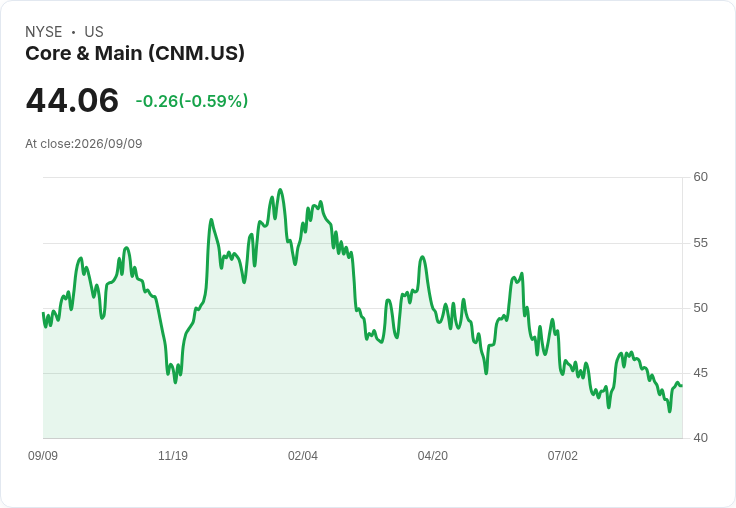
Task: Select the 60 y-axis price label
Action: tap(700, 177)
